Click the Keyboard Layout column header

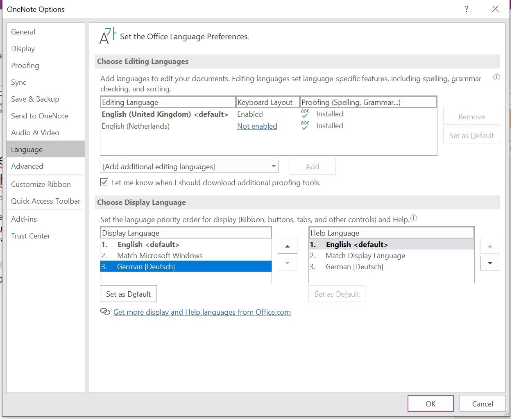coord(268,102)
